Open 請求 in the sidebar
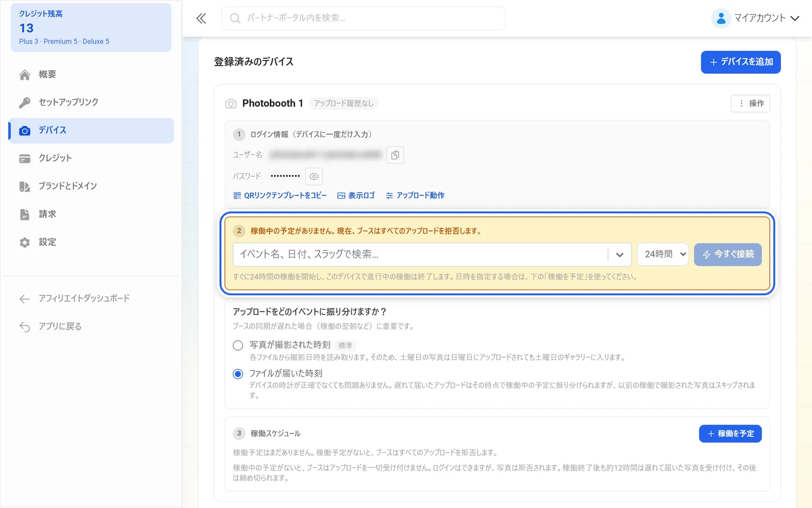This screenshot has height=508, width=812. pos(91,214)
